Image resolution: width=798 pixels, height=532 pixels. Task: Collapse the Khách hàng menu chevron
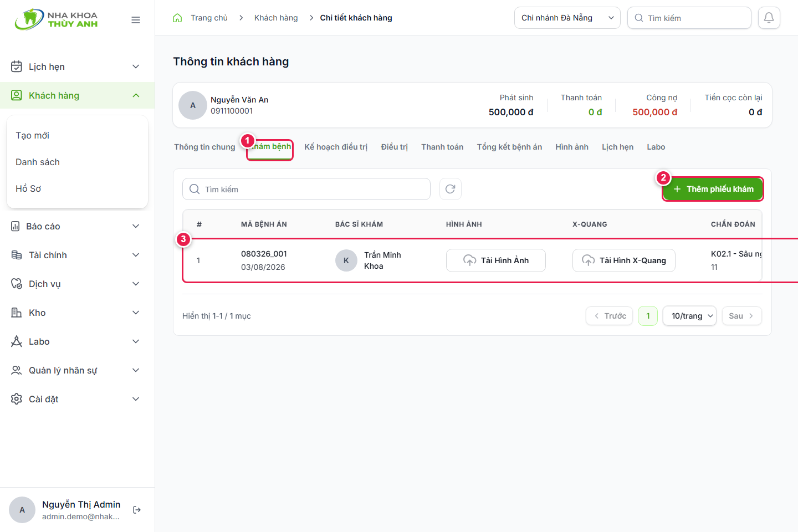click(x=136, y=95)
